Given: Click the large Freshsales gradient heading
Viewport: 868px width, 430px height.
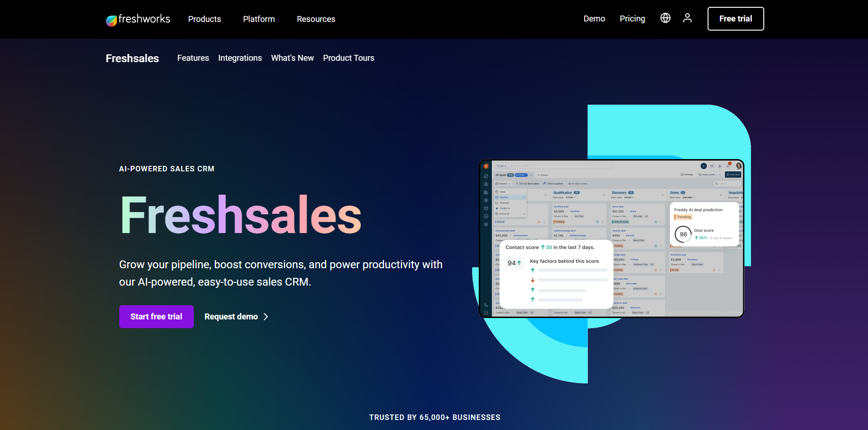Looking at the screenshot, I should 241,215.
